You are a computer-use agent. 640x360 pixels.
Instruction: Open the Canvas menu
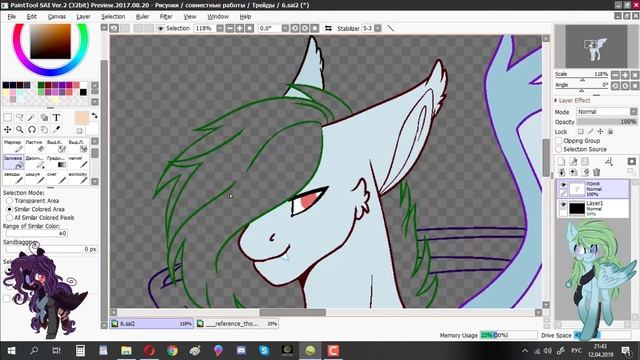[x=57, y=17]
